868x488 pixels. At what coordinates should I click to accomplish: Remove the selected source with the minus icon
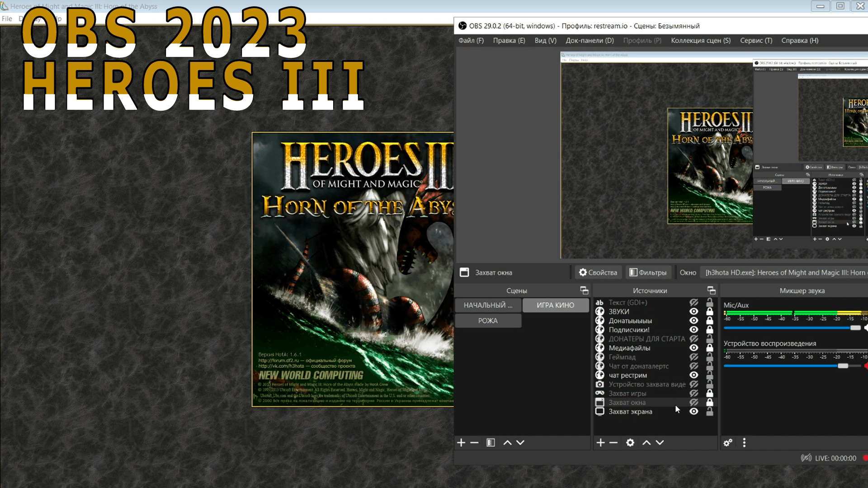613,443
